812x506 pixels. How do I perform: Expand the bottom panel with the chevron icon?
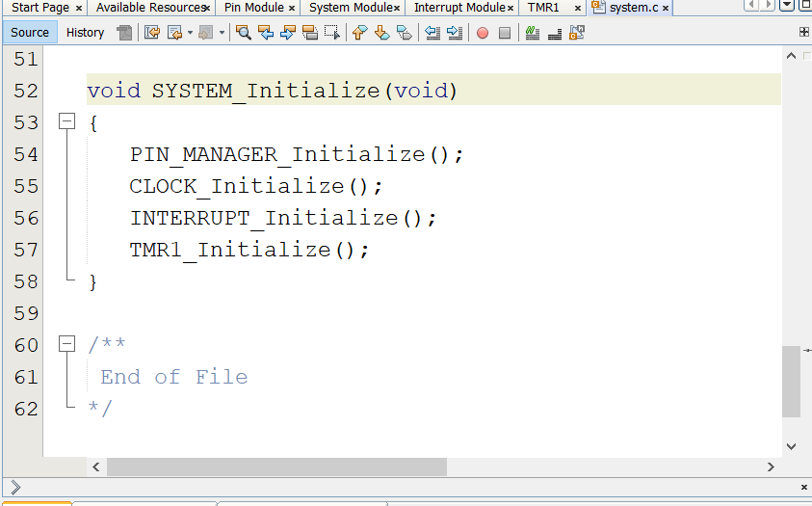point(15,487)
